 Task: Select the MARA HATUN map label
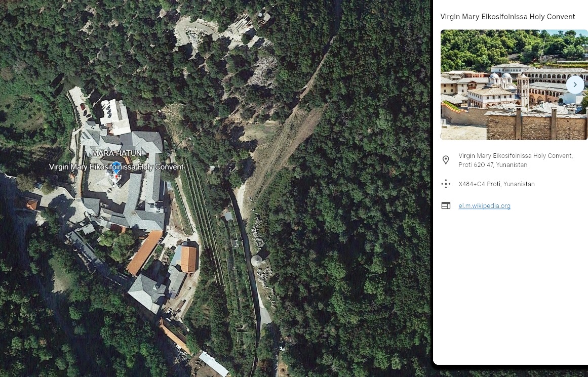pos(116,153)
